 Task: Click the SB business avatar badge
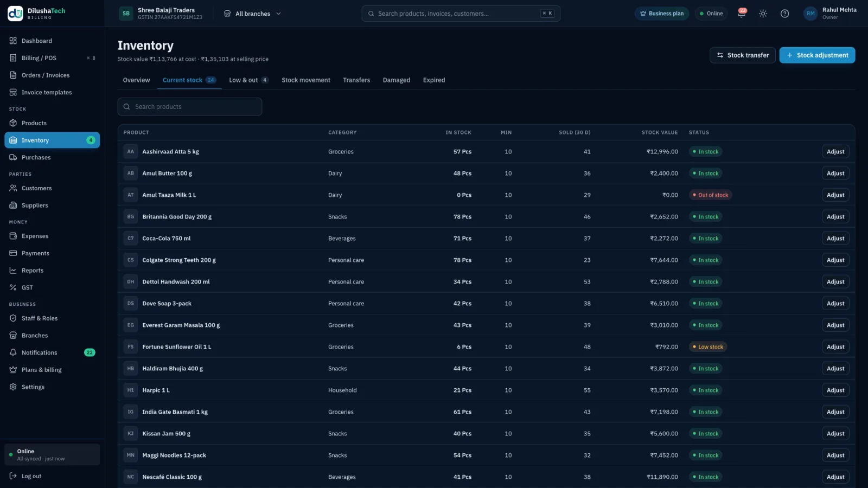(x=126, y=14)
